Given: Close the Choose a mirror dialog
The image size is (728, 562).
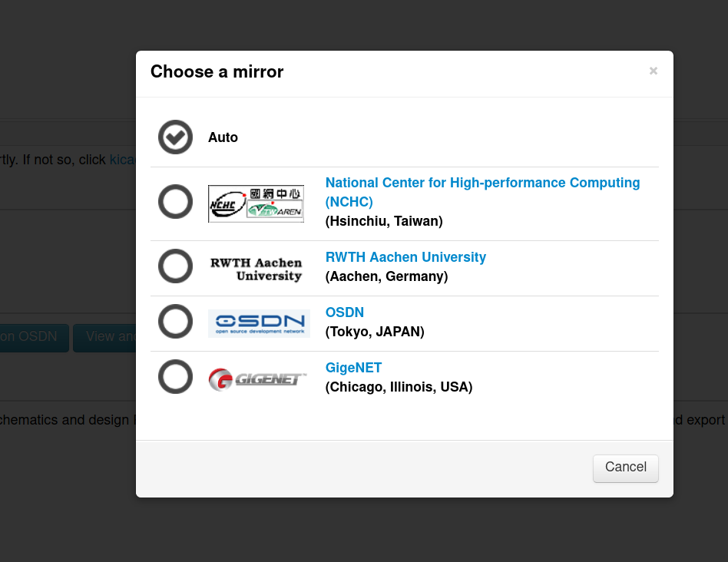Looking at the screenshot, I should click(653, 71).
